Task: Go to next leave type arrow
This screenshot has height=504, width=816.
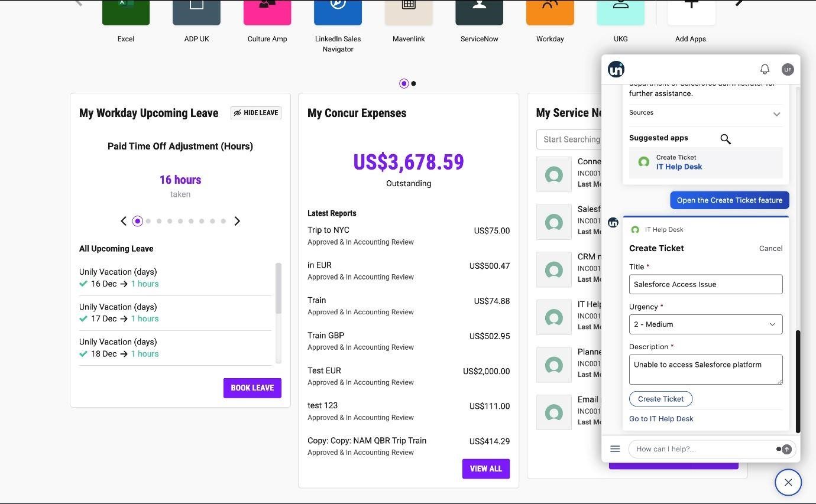Action: [237, 221]
